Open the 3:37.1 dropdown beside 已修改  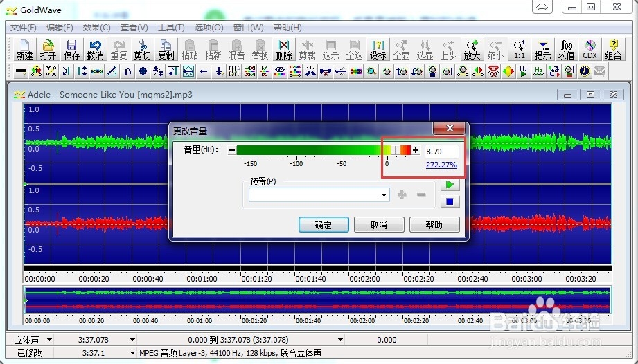coord(132,353)
